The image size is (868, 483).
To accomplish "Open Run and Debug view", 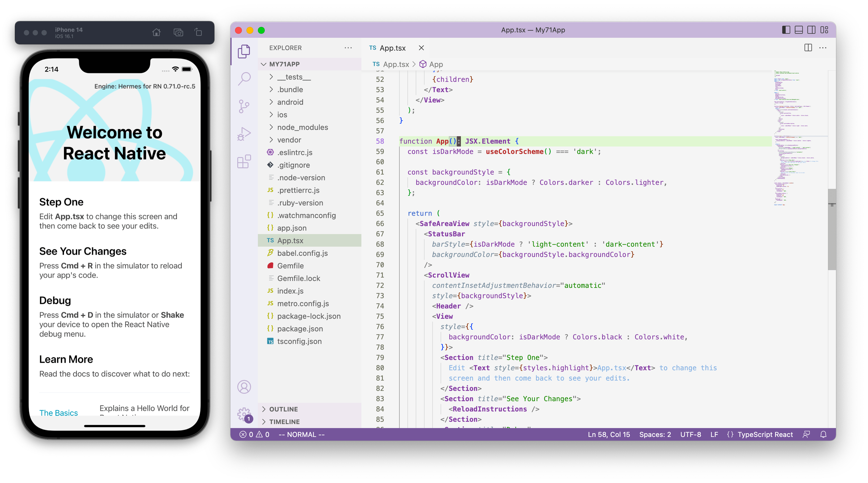I will point(244,134).
